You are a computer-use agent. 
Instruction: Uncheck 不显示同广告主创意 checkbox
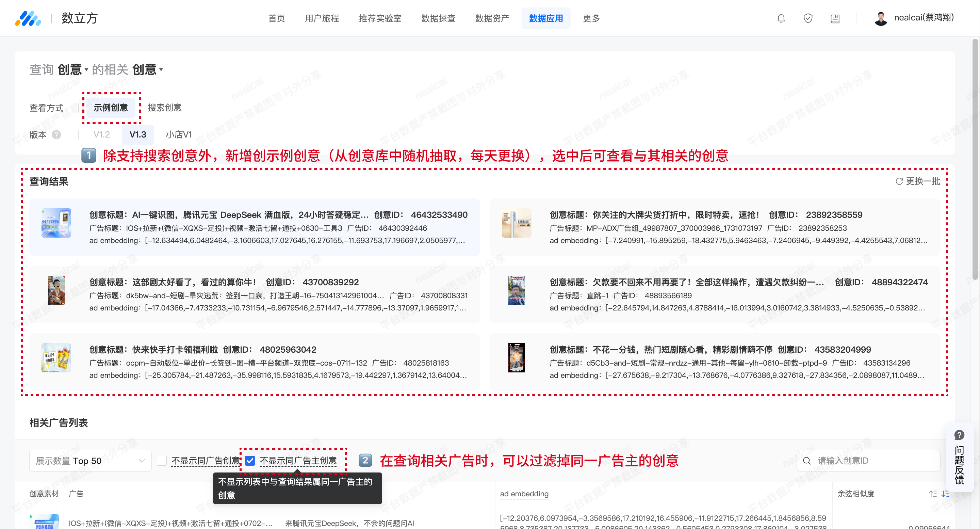click(x=250, y=461)
